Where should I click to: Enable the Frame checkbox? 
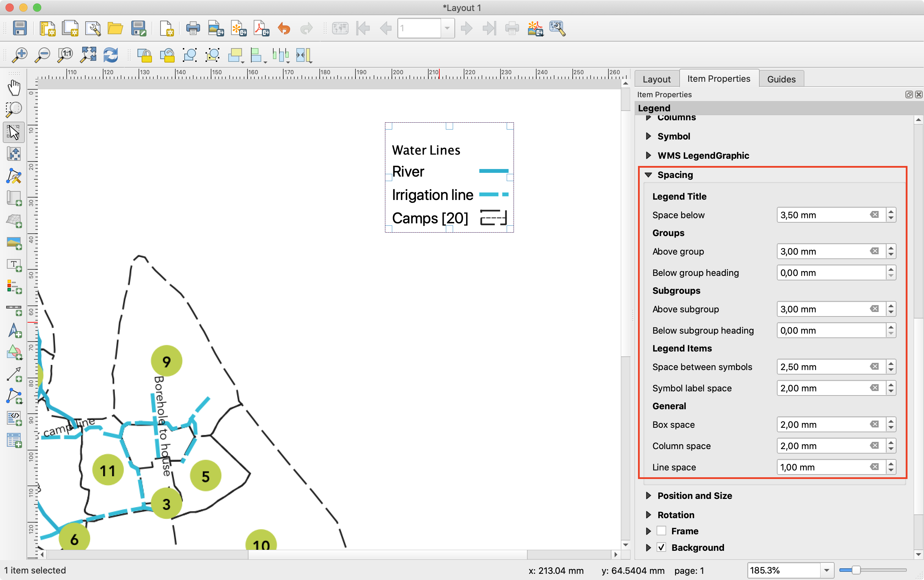(x=661, y=531)
